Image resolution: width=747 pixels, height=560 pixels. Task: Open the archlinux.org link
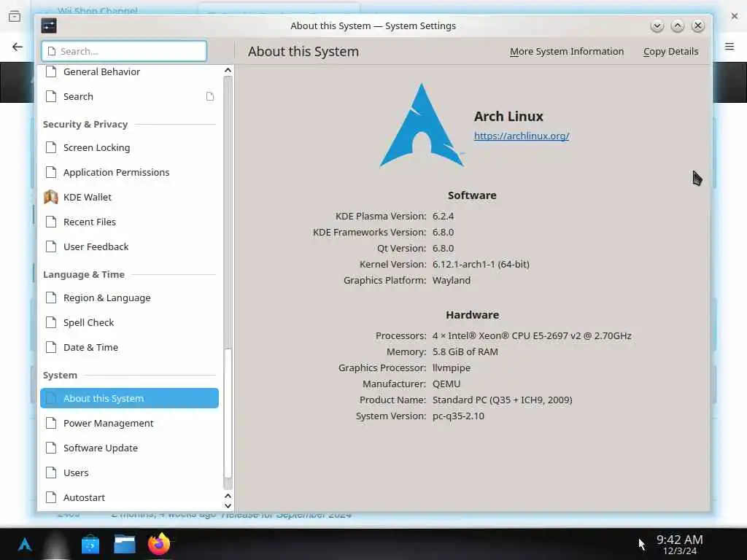coord(521,136)
